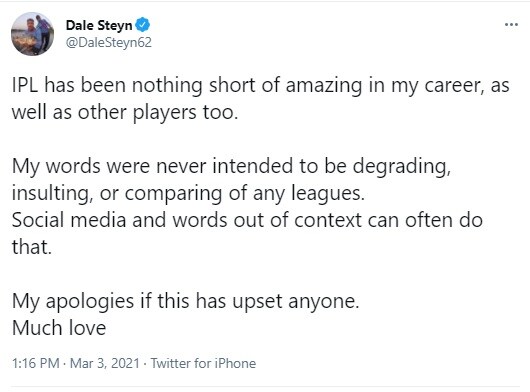Click the word 'amazing' in the first line
This screenshot has height=392, width=530.
pos(324,85)
